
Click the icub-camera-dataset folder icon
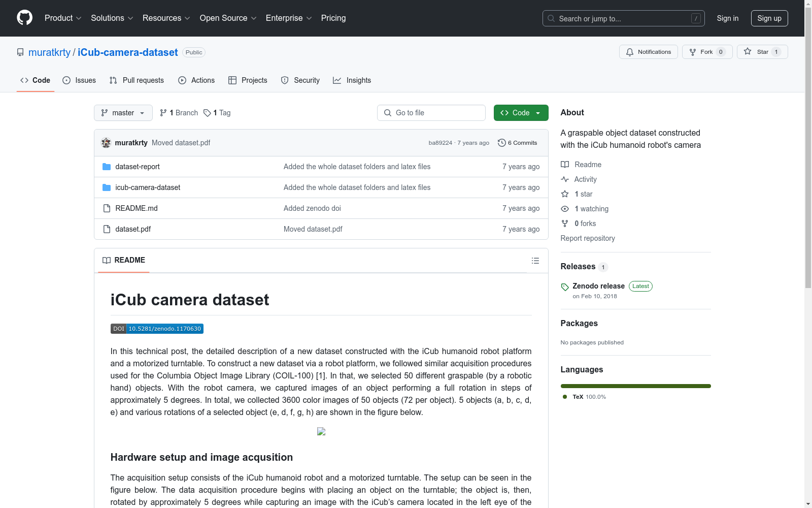[107, 187]
